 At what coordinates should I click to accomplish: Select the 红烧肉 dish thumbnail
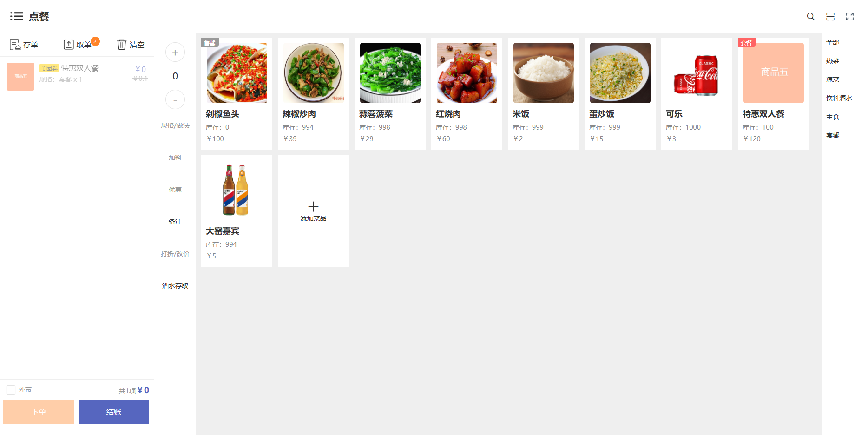click(x=467, y=73)
